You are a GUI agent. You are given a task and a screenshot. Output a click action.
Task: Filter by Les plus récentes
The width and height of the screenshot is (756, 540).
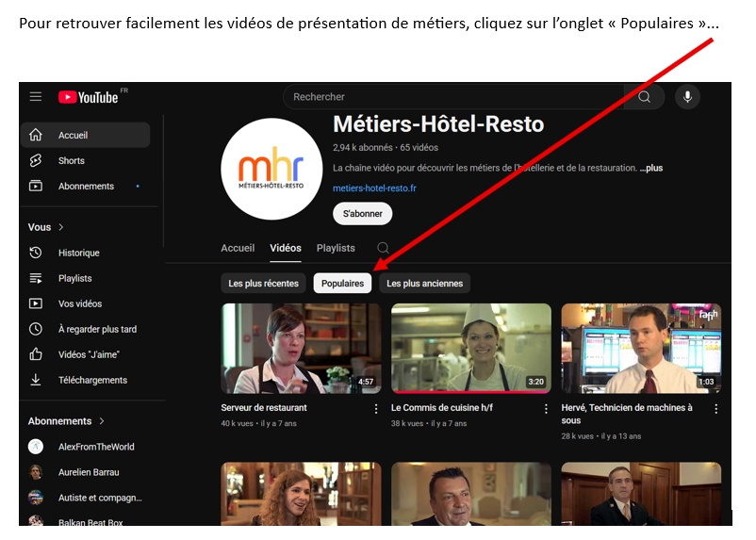pos(263,284)
